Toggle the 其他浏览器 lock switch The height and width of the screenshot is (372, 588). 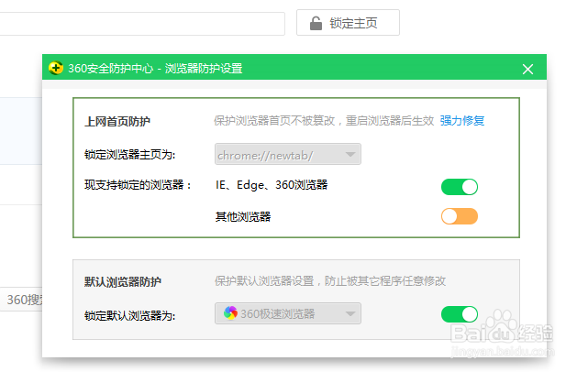460,216
